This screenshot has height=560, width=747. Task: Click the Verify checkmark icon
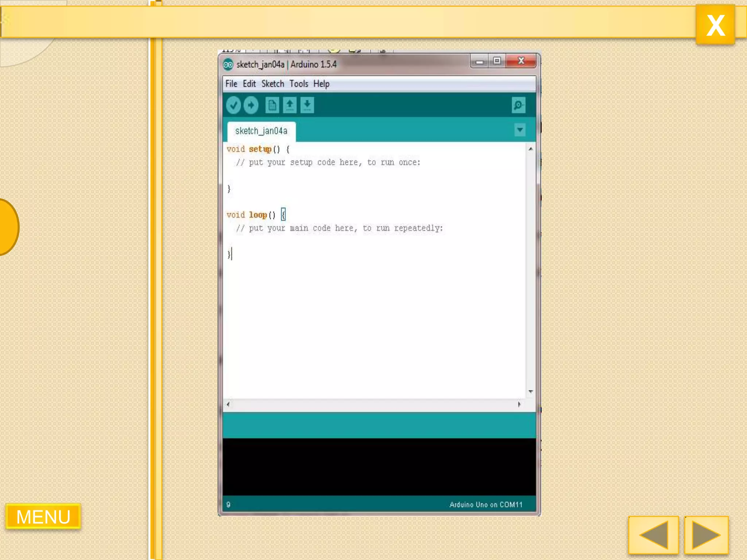[233, 105]
